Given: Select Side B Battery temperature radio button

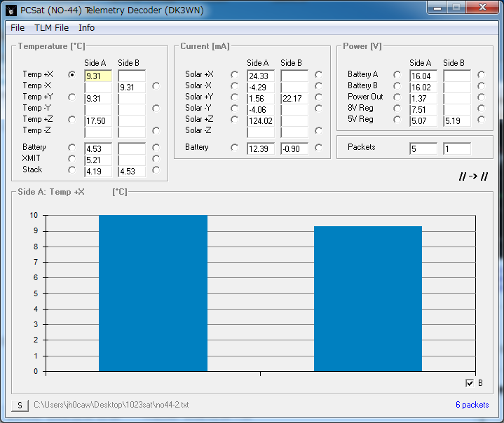Looking at the screenshot, I should 156,148.
